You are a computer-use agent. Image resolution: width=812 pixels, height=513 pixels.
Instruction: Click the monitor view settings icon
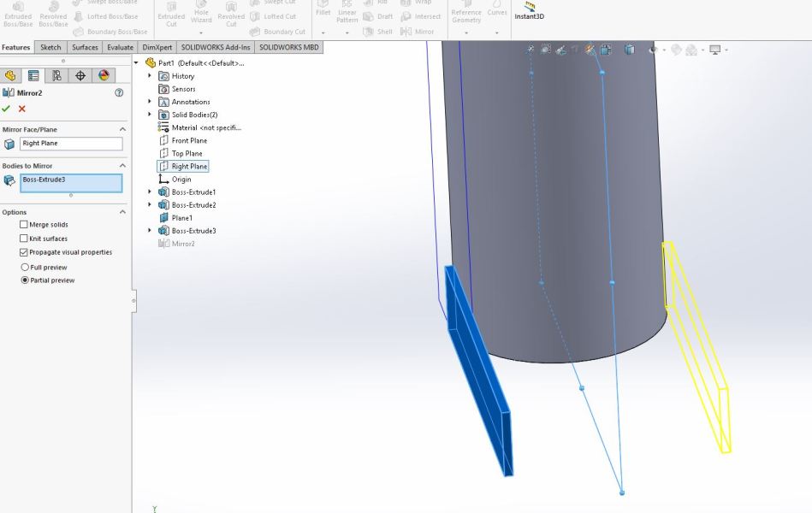[715, 50]
